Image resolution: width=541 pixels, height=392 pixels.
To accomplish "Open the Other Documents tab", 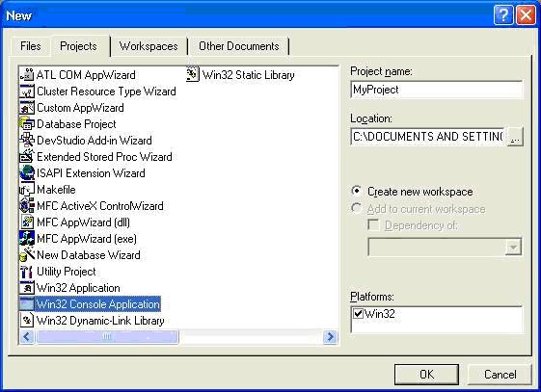I will (239, 46).
